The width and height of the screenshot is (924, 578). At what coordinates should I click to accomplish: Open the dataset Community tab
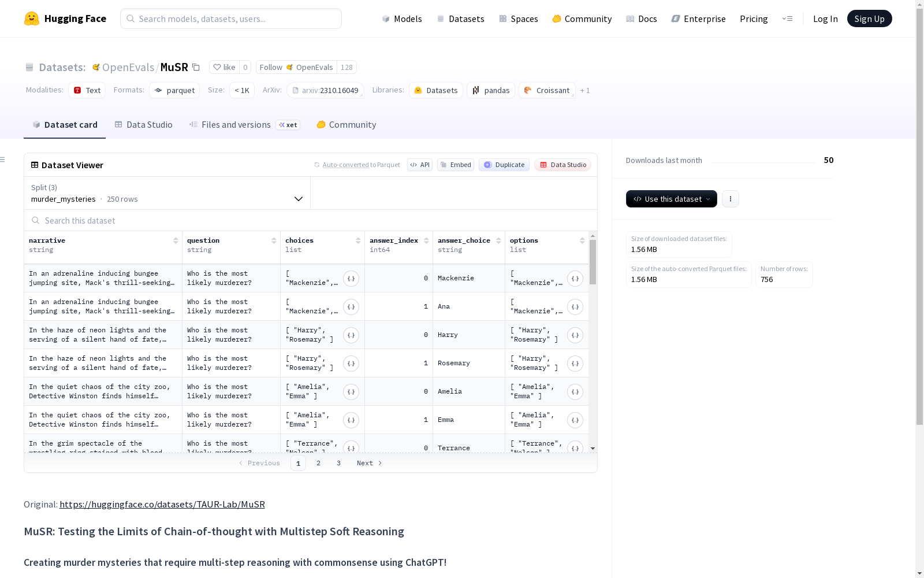click(346, 125)
